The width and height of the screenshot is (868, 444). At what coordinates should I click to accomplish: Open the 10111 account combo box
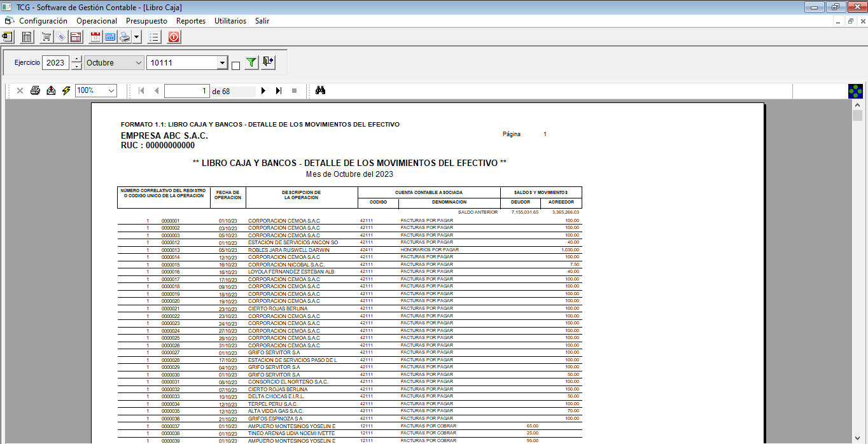click(x=222, y=63)
